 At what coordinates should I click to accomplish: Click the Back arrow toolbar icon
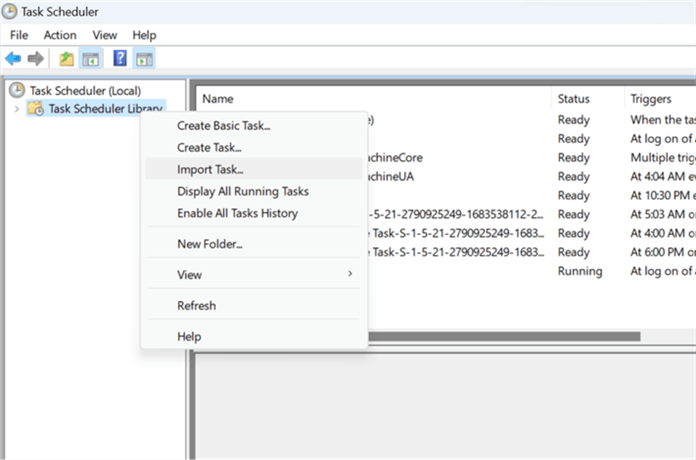pyautogui.click(x=13, y=59)
